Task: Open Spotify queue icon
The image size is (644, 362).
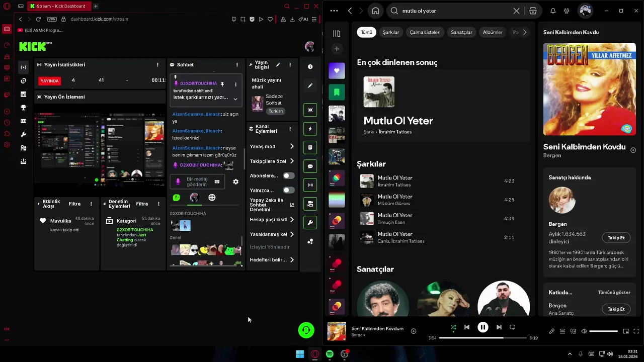Action: (x=562, y=331)
